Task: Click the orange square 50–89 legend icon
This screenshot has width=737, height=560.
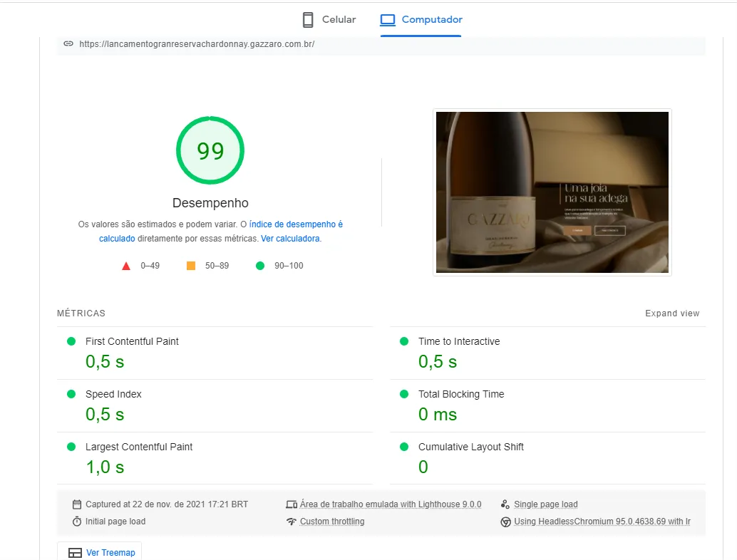Action: 191,266
